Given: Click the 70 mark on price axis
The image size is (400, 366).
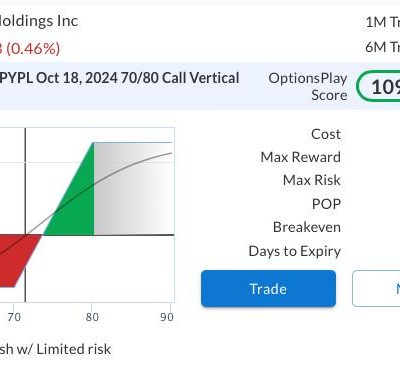Looking at the screenshot, I should click(14, 317).
